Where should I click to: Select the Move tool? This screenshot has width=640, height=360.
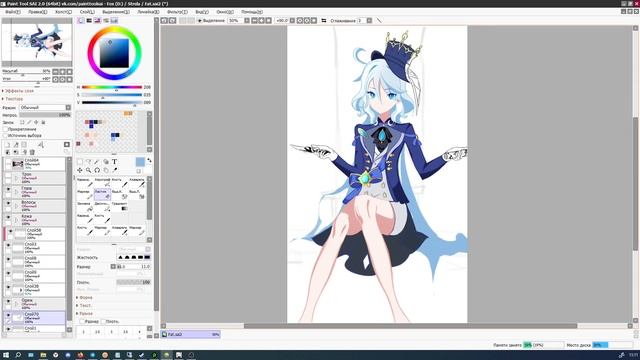click(80, 170)
